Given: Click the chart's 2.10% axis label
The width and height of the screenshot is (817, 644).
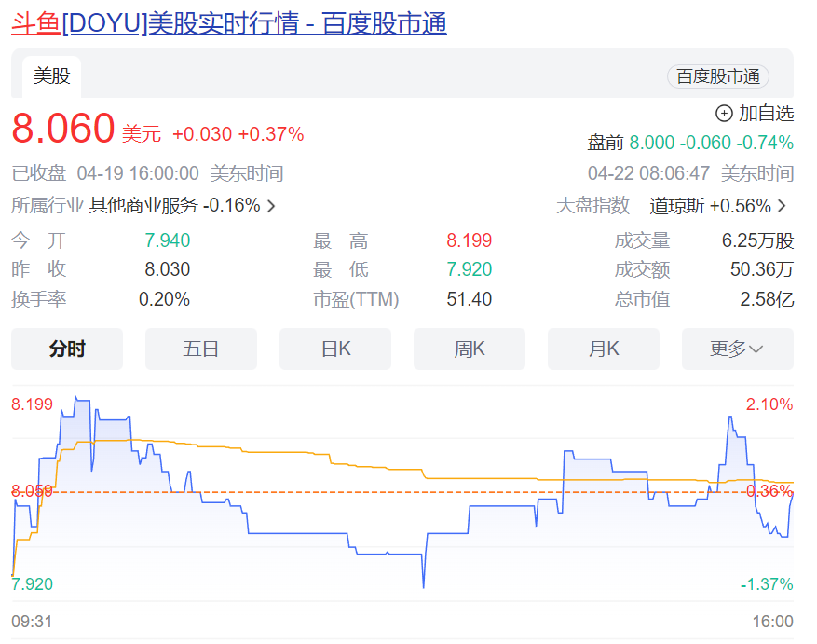Looking at the screenshot, I should pos(769,404).
